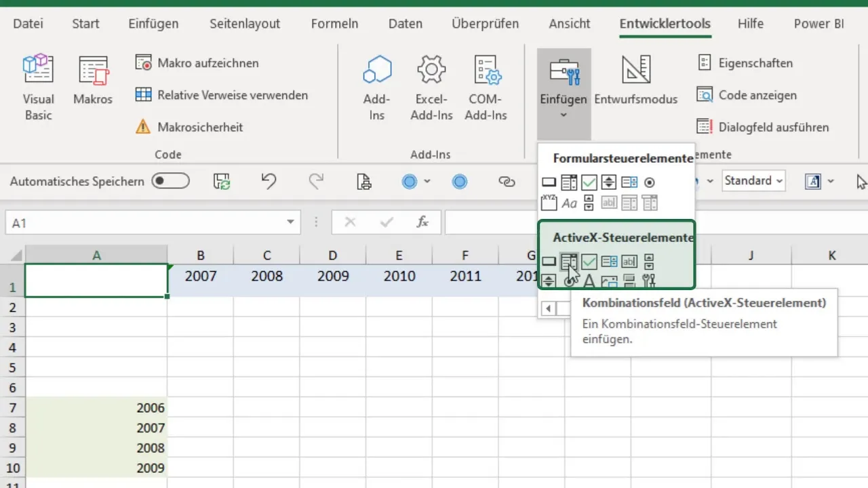Switch to the Hilfe tab
This screenshot has width=868, height=488.
pyautogui.click(x=751, y=24)
